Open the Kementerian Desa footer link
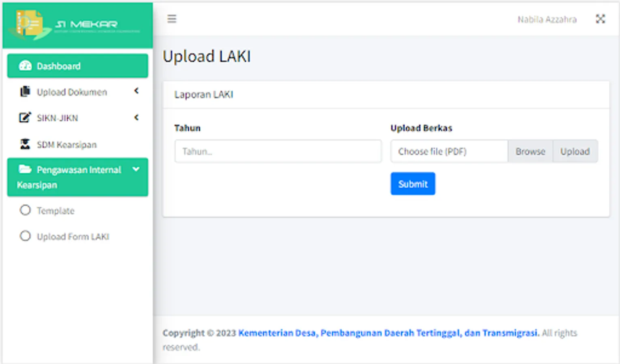The height and width of the screenshot is (364, 620). click(389, 333)
